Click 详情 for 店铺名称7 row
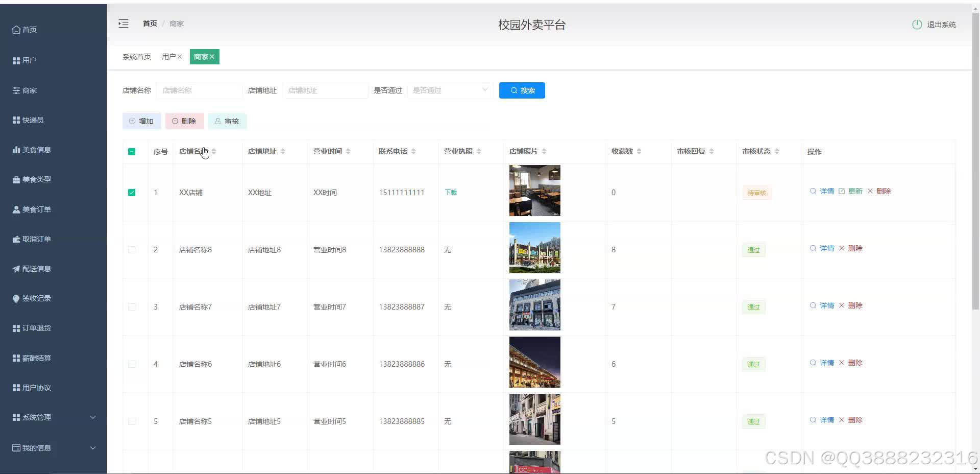980x474 pixels. [822, 305]
